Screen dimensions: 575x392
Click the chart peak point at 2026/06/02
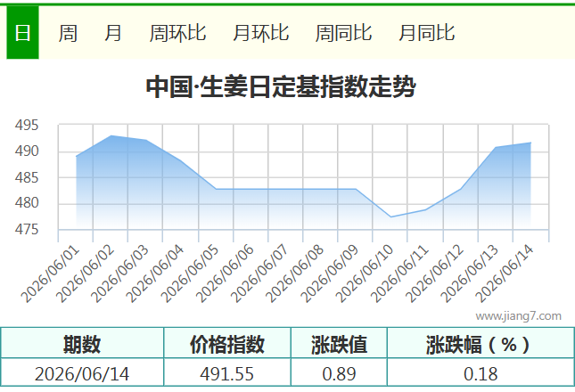click(x=111, y=136)
